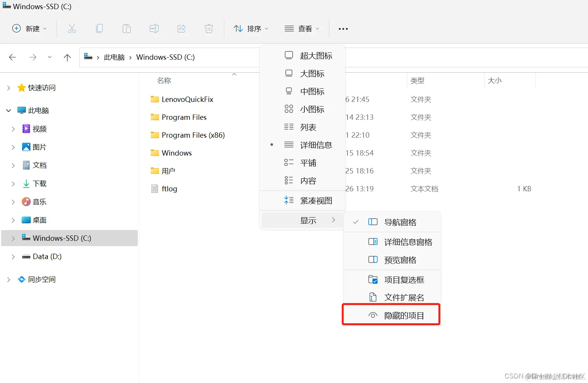Click the Copy icon in the toolbar

99,29
